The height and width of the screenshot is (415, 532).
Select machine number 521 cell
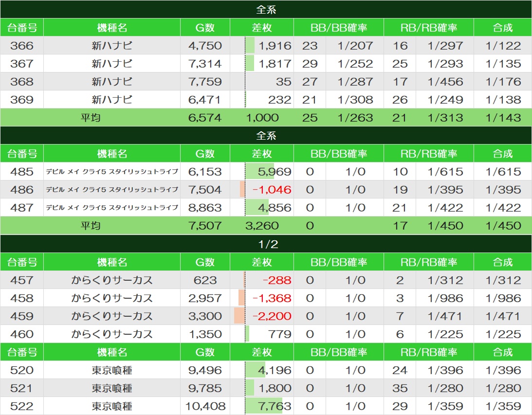pos(22,388)
